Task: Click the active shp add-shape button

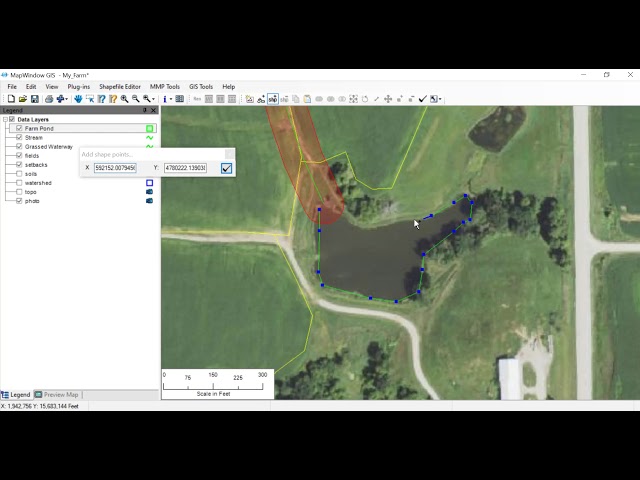Action: 273,99
